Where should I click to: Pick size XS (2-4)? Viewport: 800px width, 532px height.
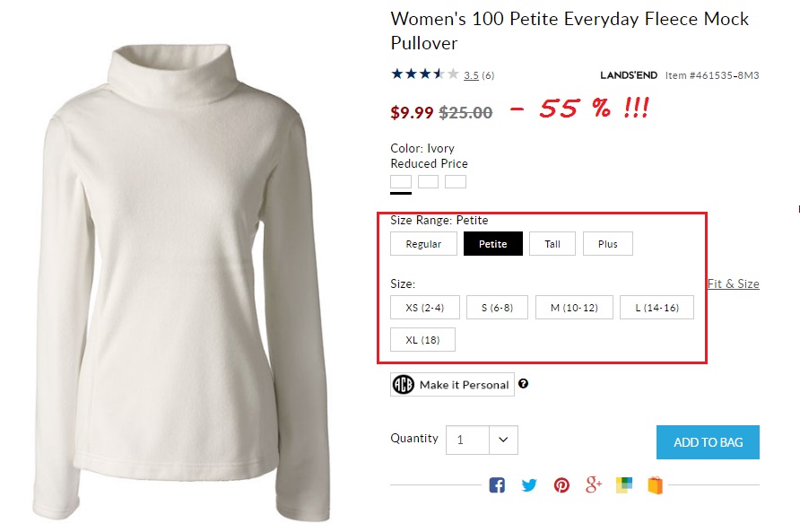[x=425, y=308]
